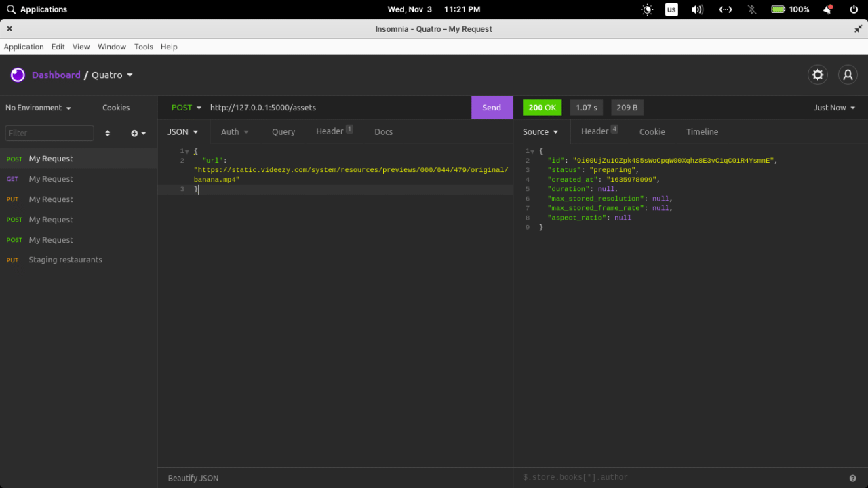Open settings gear icon
This screenshot has width=868, height=488.
(818, 75)
